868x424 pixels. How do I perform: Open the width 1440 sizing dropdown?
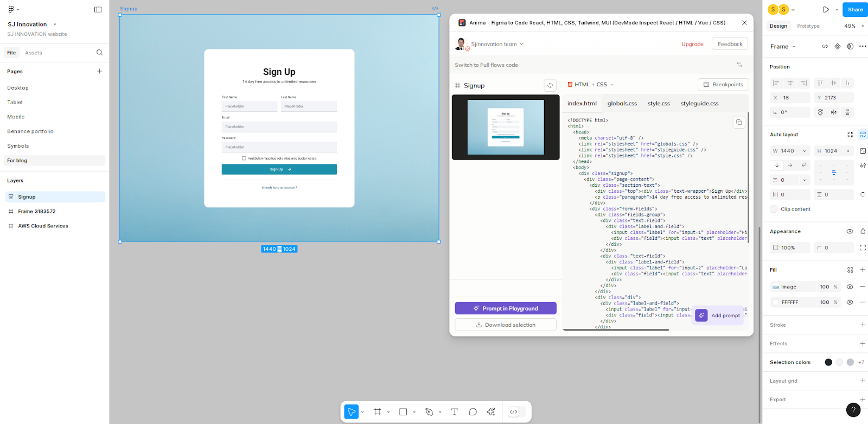click(804, 151)
